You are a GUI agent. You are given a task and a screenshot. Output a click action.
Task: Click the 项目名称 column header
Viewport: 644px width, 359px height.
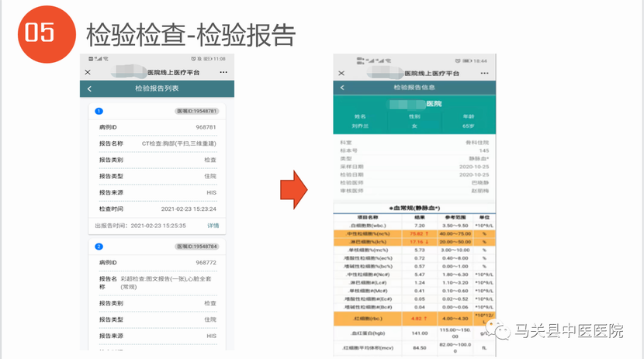[x=368, y=217]
